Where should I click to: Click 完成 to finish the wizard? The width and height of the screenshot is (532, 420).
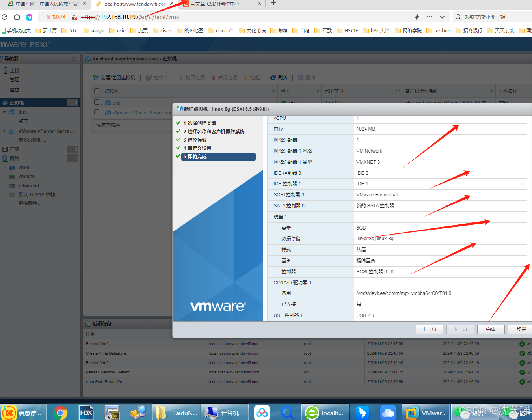491,329
